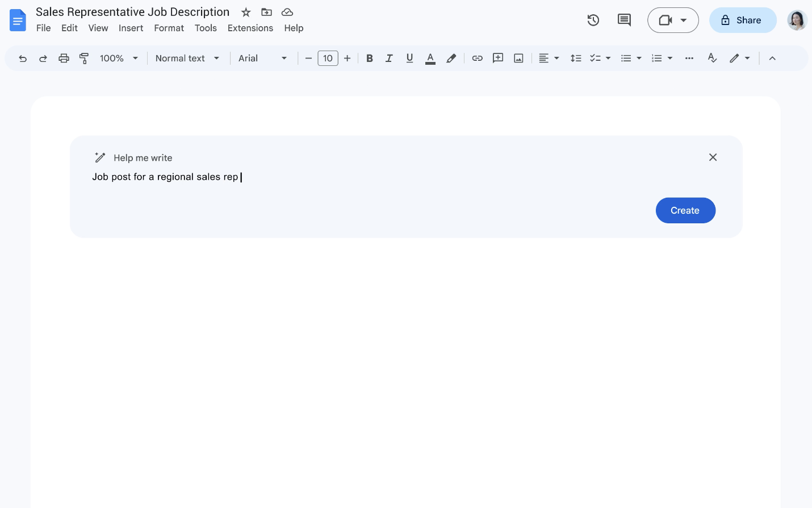Open version history clock icon
Screen dimensions: 812x508
593,20
